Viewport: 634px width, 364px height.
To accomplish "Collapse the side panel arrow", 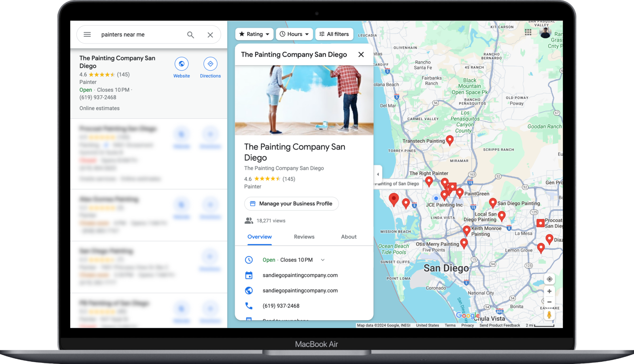I will (x=378, y=174).
